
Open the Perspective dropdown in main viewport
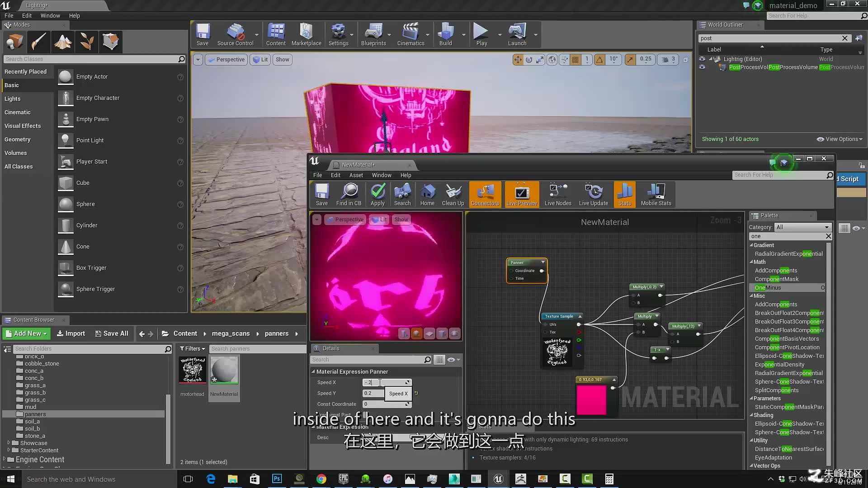[x=226, y=60]
